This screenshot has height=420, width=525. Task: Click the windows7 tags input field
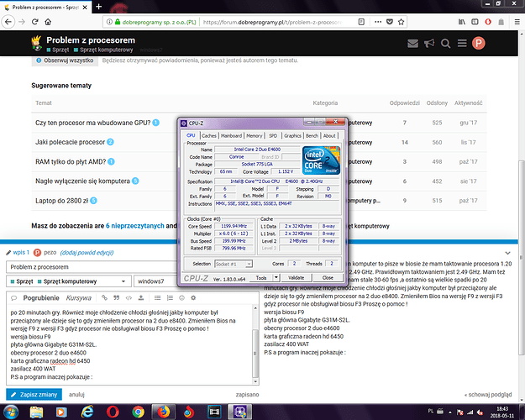tap(155, 281)
